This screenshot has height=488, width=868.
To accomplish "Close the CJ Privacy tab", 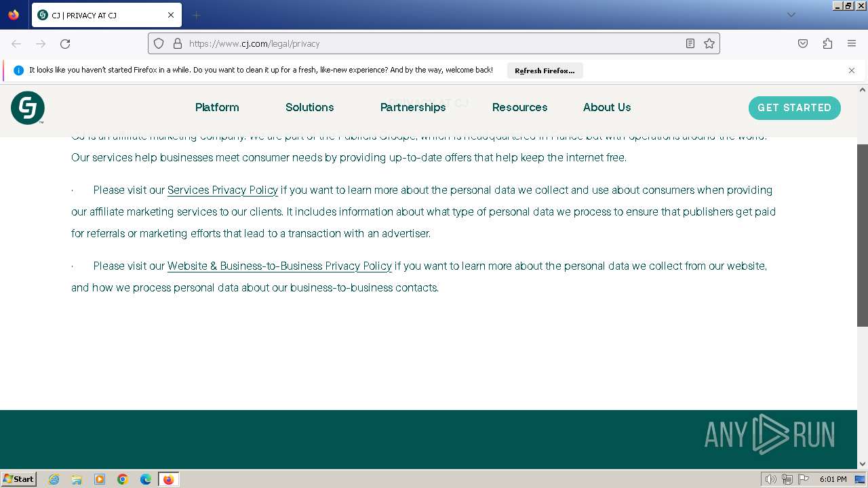I will click(x=171, y=15).
